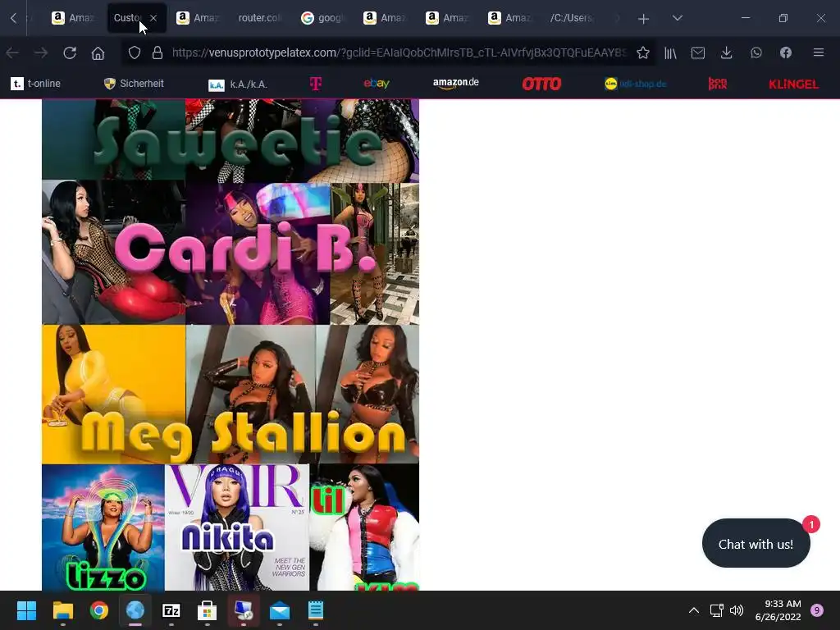Open the volume speaker control
The image size is (840, 630).
coord(737,610)
